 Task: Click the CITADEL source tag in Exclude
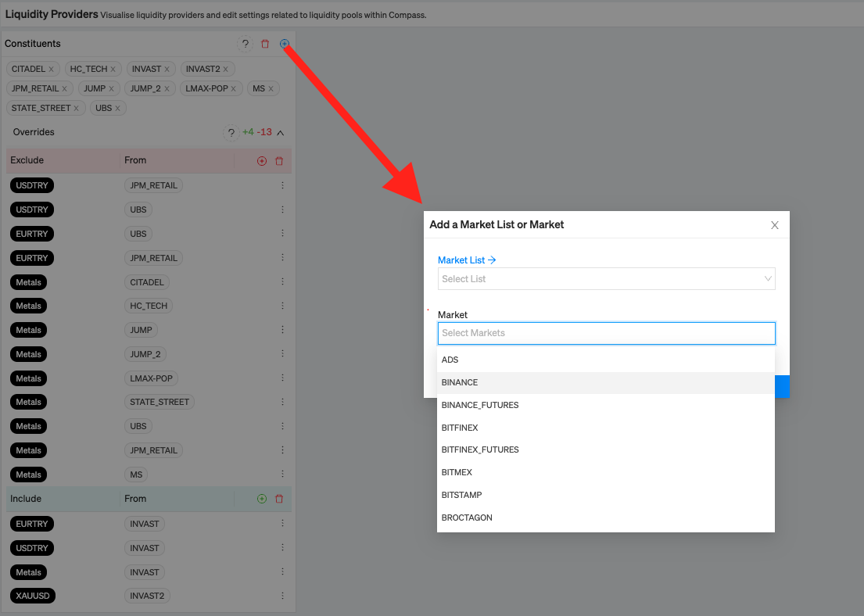(146, 282)
